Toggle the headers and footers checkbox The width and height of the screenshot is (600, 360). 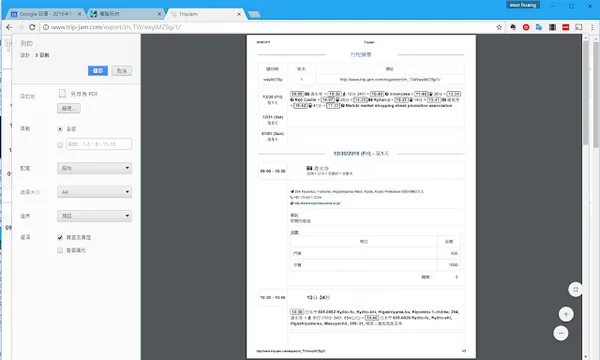click(60, 237)
